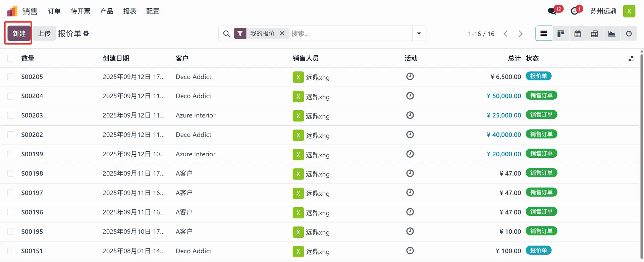This screenshot has height=262, width=644.
Task: Open the 报表 menu
Action: click(x=129, y=11)
